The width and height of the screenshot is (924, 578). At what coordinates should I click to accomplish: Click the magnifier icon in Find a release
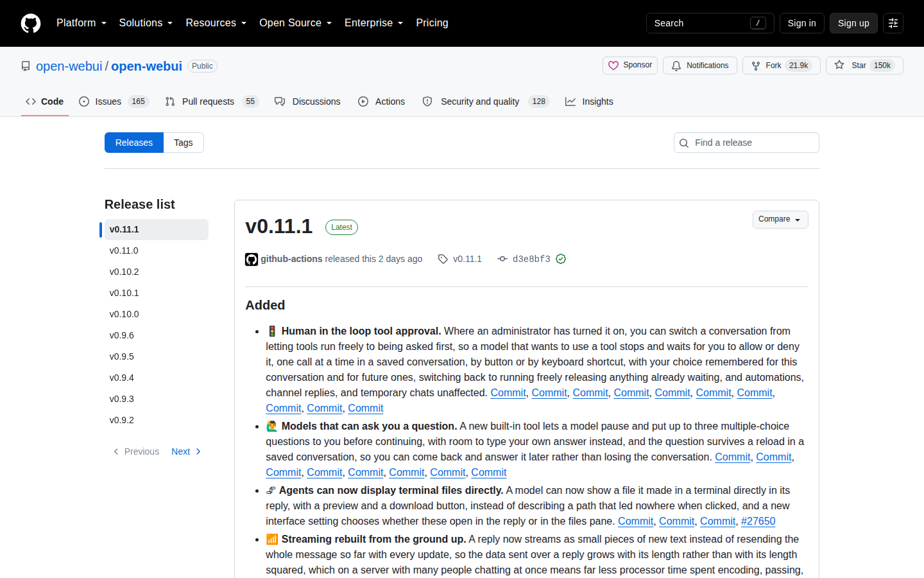[x=684, y=143]
